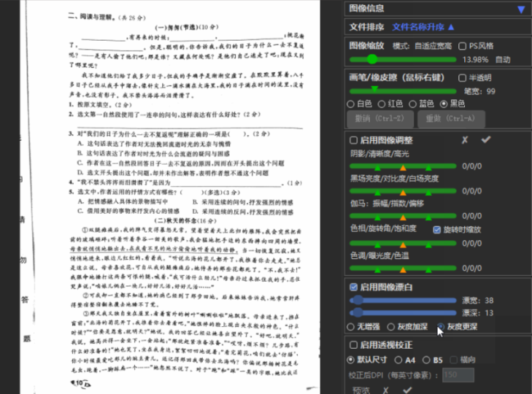This screenshot has width=532, height=394.
Task: Click the 校正后DPI input field
Action: (458, 374)
